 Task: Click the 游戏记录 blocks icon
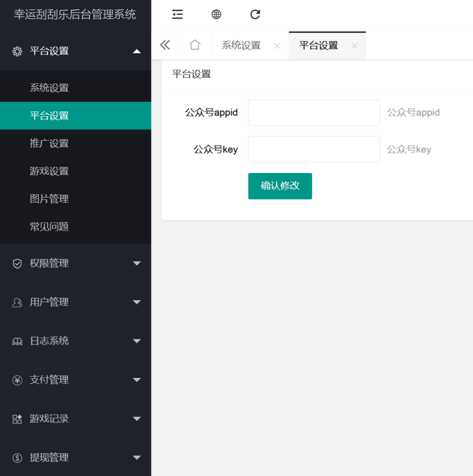pos(17,419)
